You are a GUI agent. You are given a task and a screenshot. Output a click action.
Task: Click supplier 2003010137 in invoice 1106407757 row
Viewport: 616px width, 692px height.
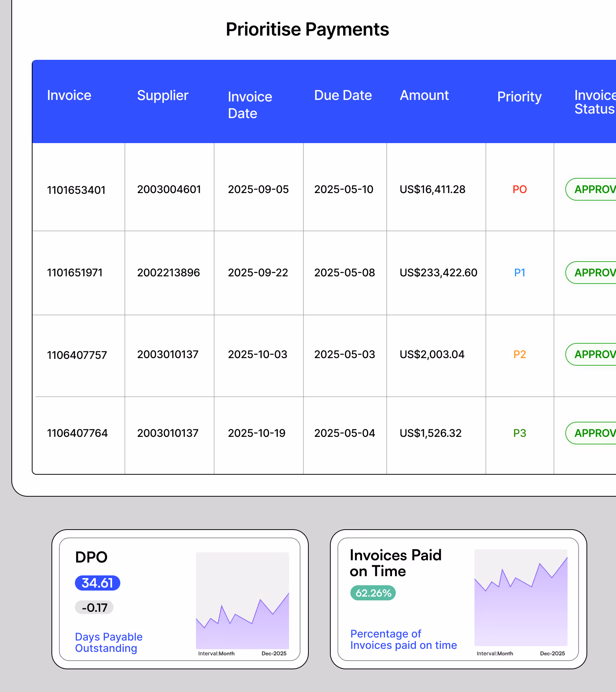(168, 354)
